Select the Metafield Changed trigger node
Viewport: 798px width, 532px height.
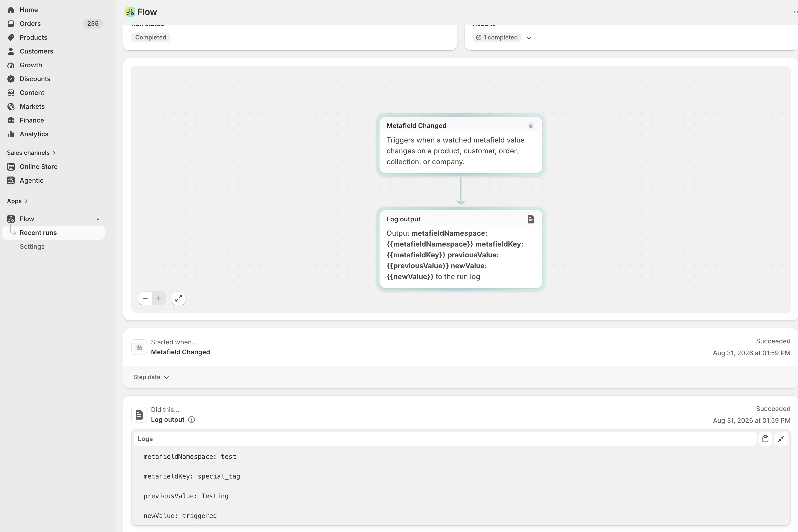(461, 145)
